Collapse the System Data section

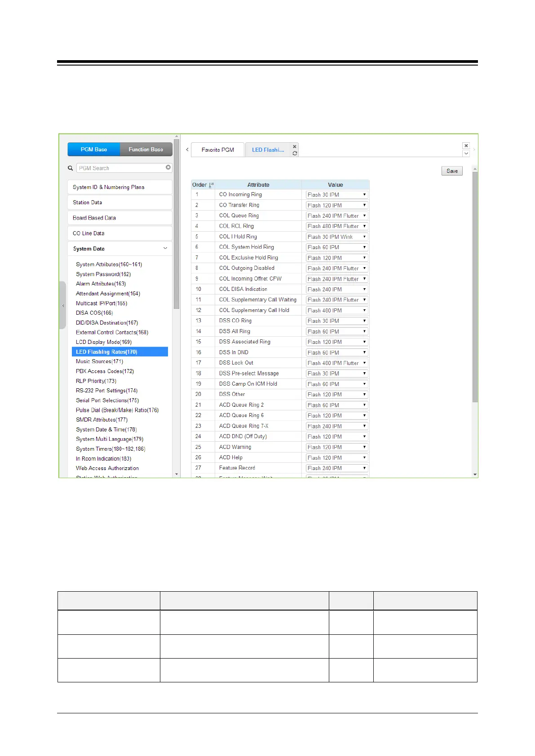pos(120,249)
